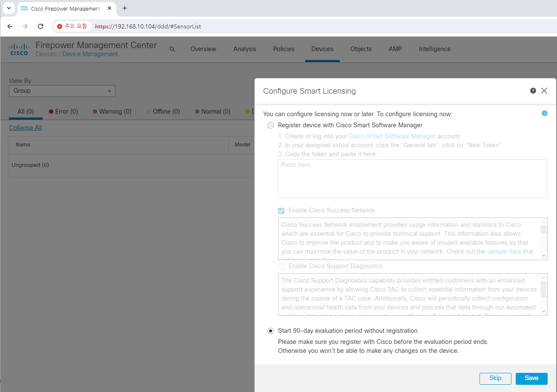
Task: Go back with browser back arrow
Action: click(x=10, y=26)
